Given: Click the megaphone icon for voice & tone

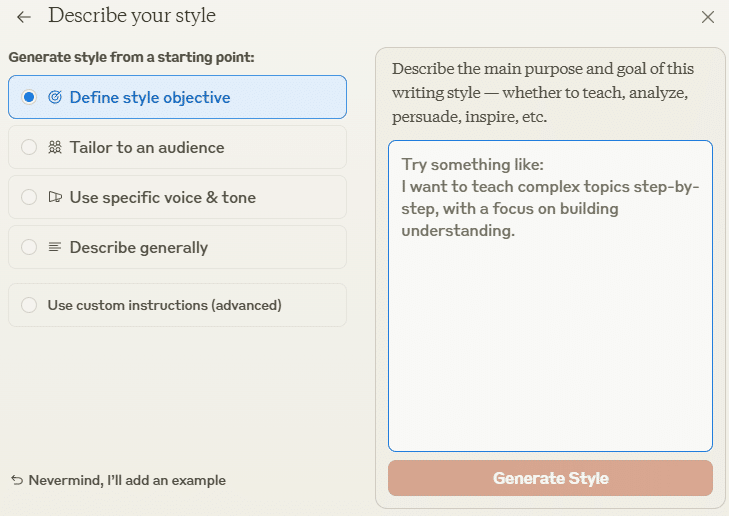Looking at the screenshot, I should tap(55, 197).
